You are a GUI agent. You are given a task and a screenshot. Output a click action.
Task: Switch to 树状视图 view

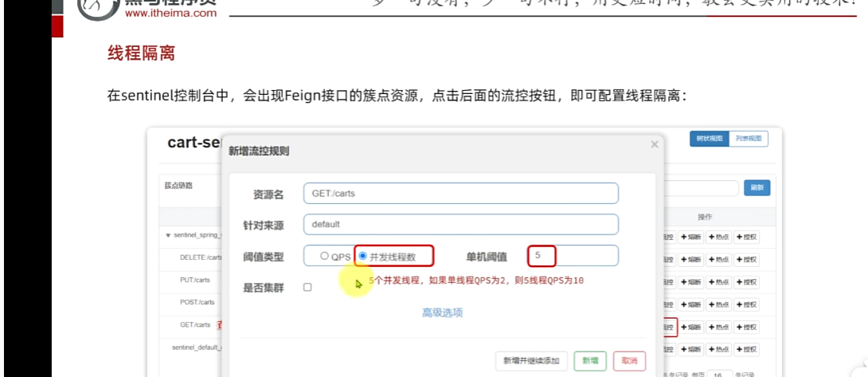[x=709, y=139]
